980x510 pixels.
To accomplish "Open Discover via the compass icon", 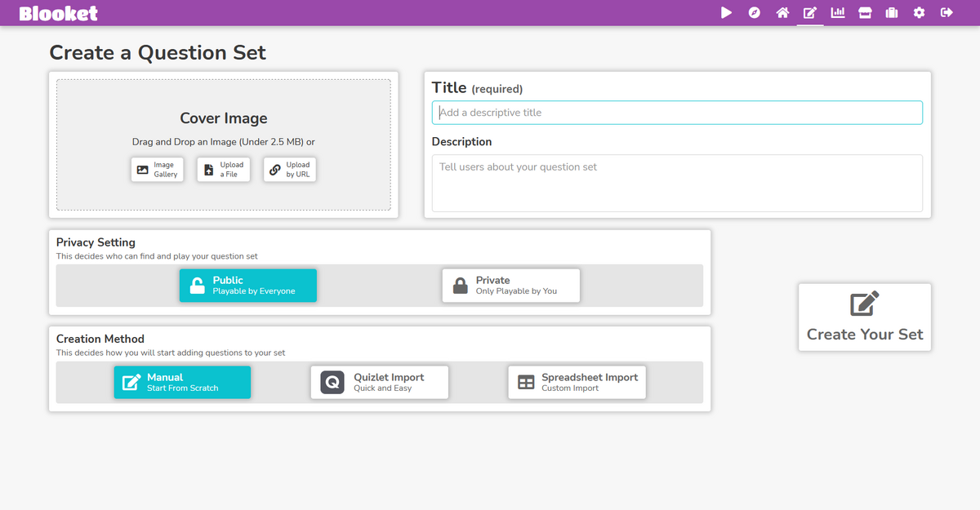I will pos(754,12).
